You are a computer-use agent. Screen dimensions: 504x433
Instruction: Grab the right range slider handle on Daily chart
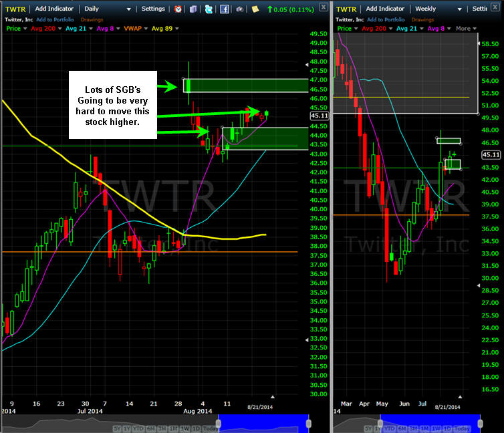pos(309,424)
